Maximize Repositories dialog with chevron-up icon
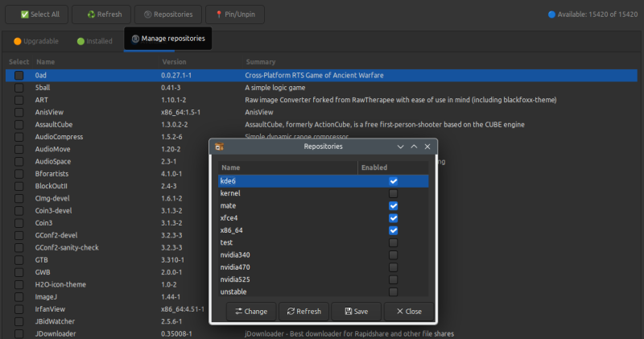 (414, 147)
